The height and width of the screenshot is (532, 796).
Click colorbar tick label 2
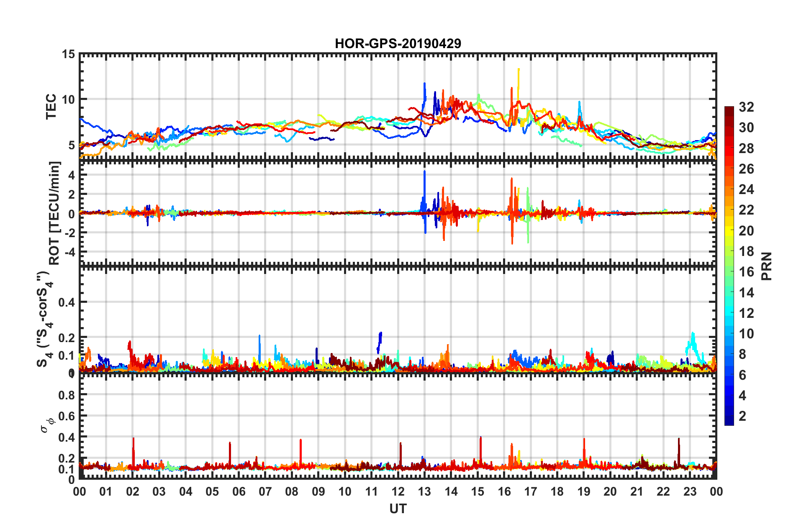(x=742, y=416)
